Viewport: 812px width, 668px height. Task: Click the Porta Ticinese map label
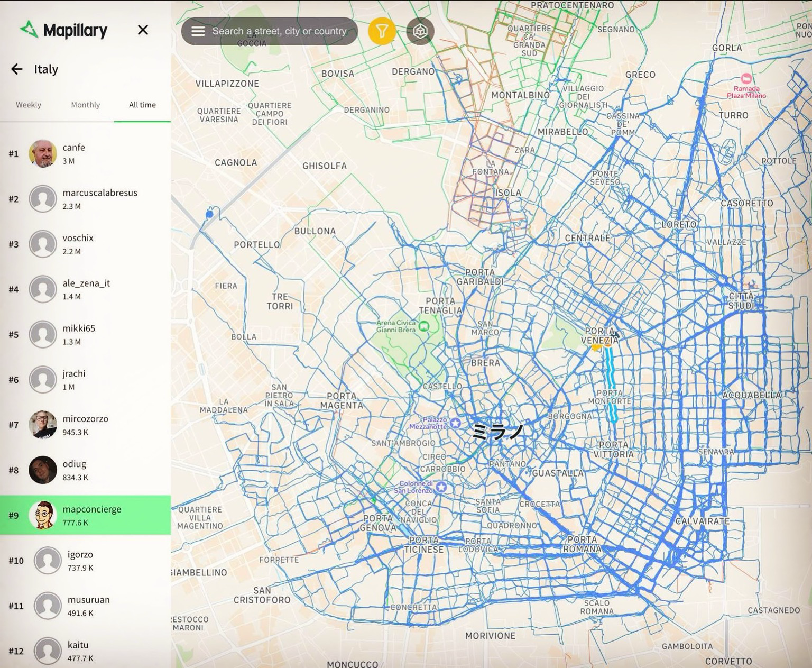(x=424, y=545)
